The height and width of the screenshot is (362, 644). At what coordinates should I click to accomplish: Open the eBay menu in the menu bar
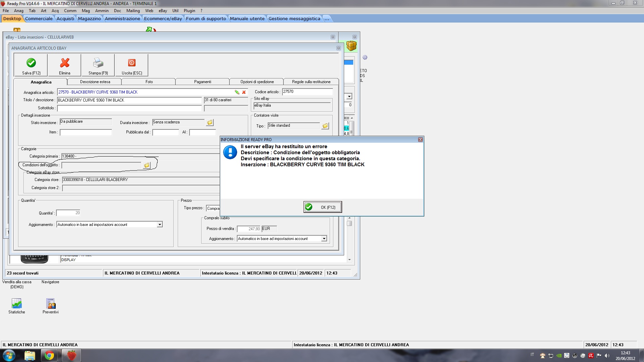pos(163,11)
